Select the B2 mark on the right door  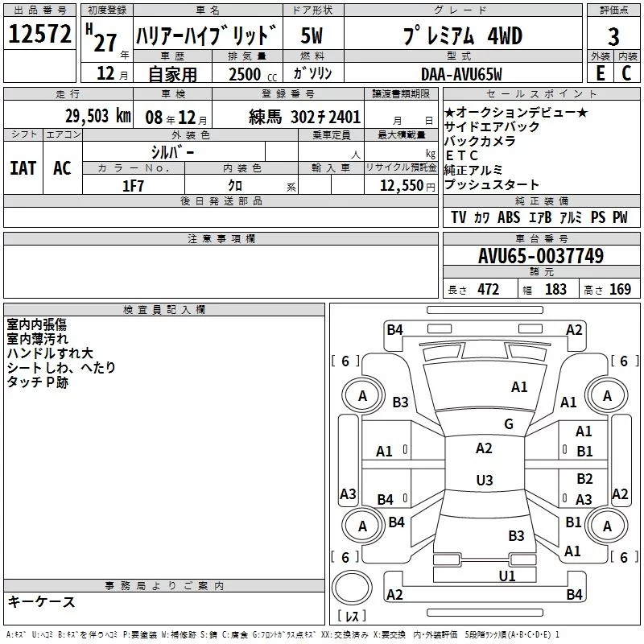click(584, 479)
